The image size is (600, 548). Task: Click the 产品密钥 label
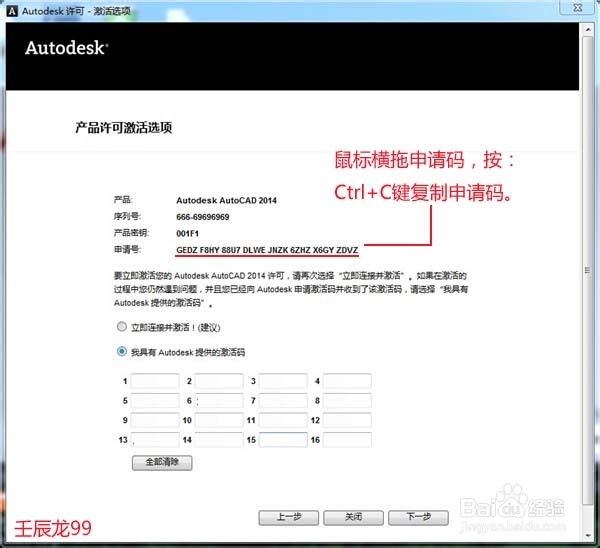[131, 233]
